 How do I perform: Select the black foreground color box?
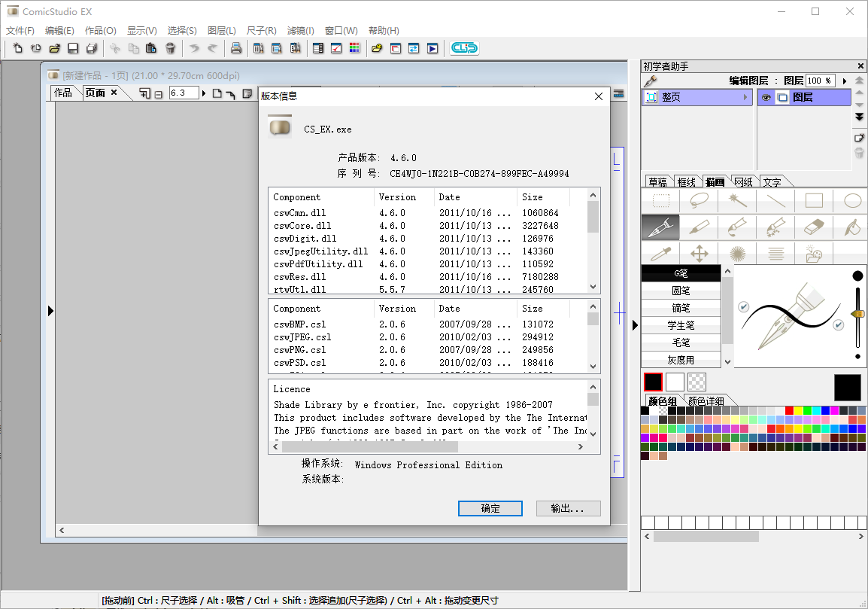[x=653, y=382]
